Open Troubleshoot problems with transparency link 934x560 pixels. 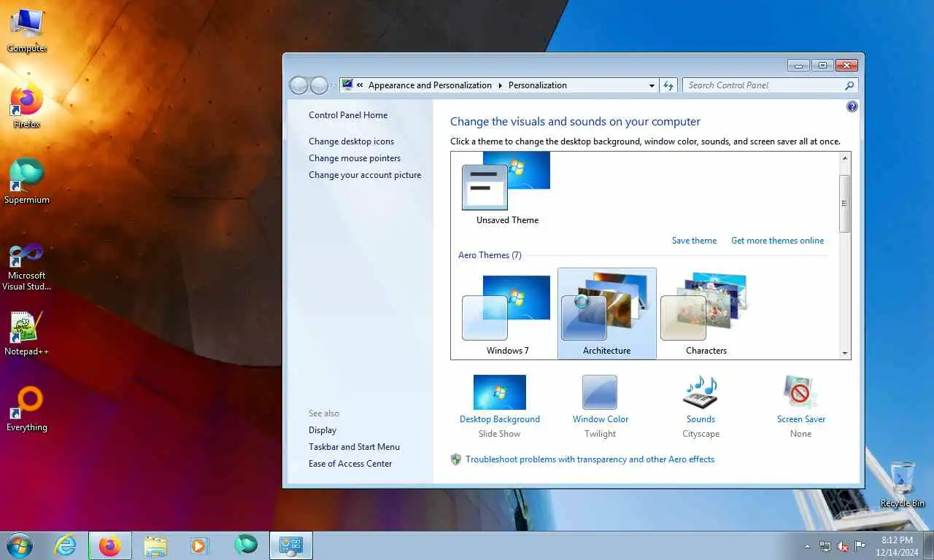coord(590,459)
